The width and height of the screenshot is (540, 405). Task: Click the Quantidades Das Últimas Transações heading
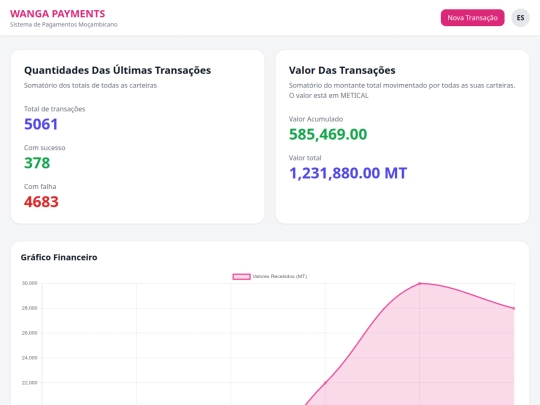(x=117, y=70)
